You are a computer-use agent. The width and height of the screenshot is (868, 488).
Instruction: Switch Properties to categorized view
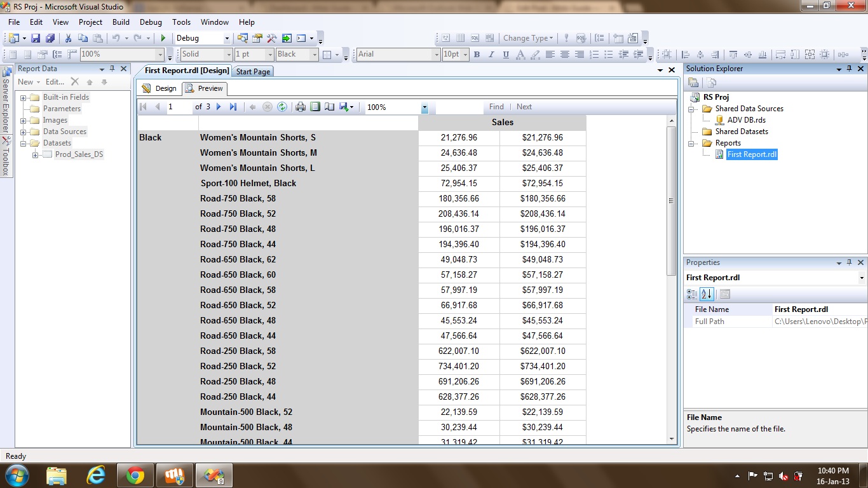pos(692,294)
